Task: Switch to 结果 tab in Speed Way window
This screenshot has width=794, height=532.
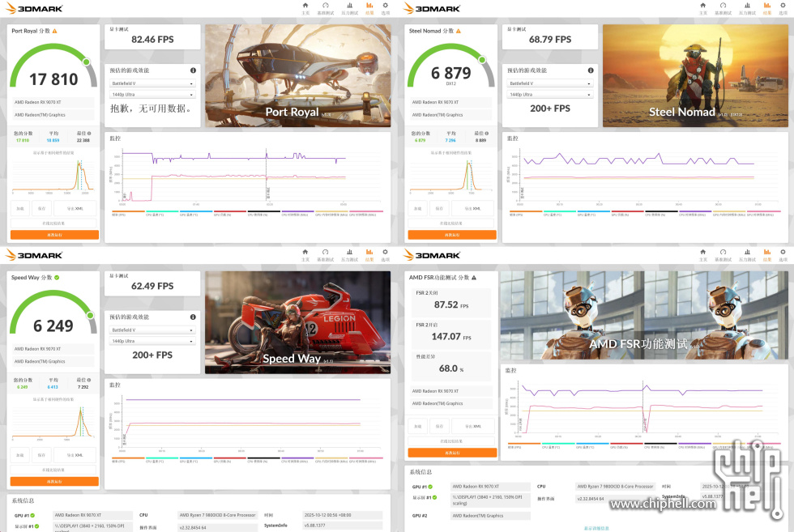Action: [x=369, y=256]
